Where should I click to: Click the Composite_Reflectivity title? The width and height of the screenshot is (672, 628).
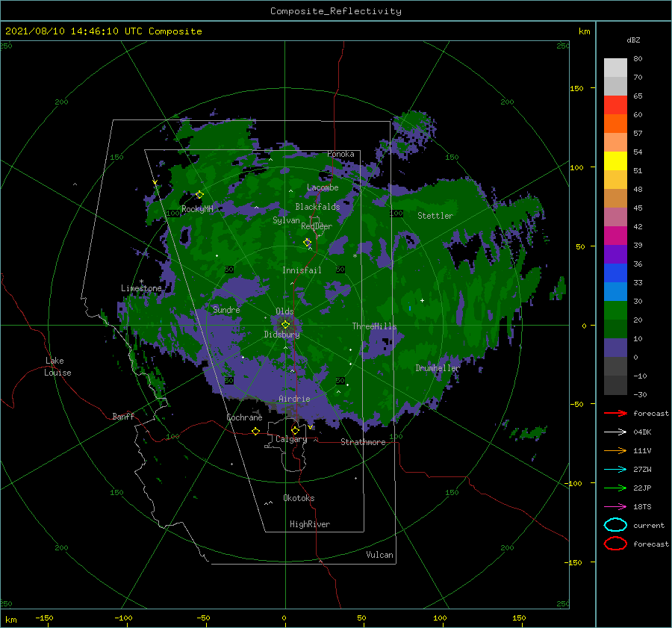pos(336,11)
